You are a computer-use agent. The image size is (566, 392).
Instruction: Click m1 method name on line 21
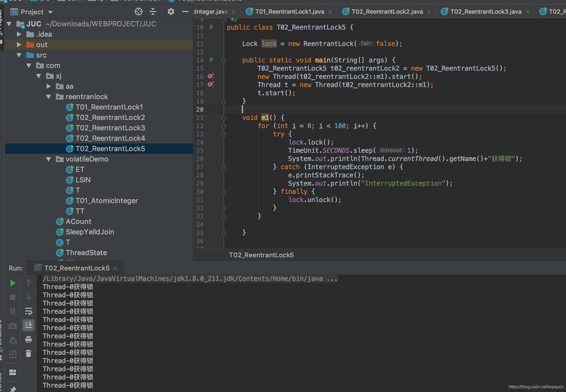(265, 118)
